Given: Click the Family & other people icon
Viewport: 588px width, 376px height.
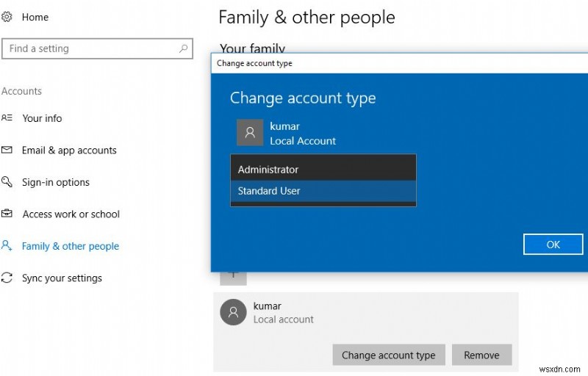Looking at the screenshot, I should pyautogui.click(x=7, y=246).
